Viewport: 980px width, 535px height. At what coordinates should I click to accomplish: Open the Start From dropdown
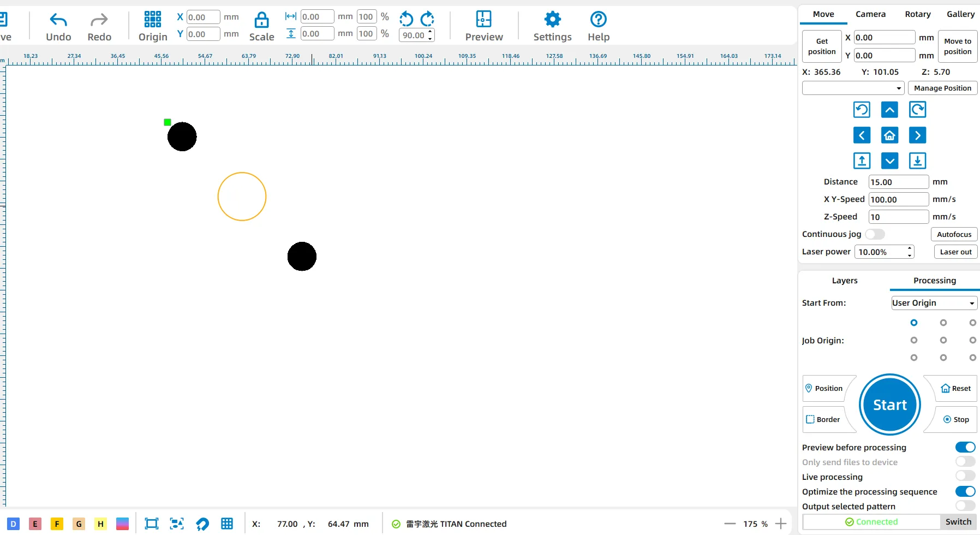(934, 303)
